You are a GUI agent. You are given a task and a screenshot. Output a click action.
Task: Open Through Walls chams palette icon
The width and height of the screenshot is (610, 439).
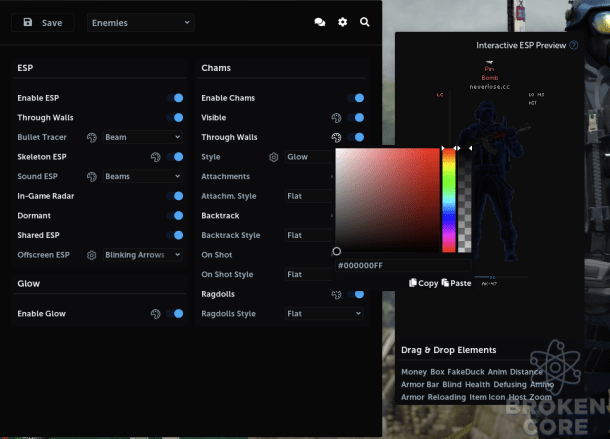coord(336,137)
